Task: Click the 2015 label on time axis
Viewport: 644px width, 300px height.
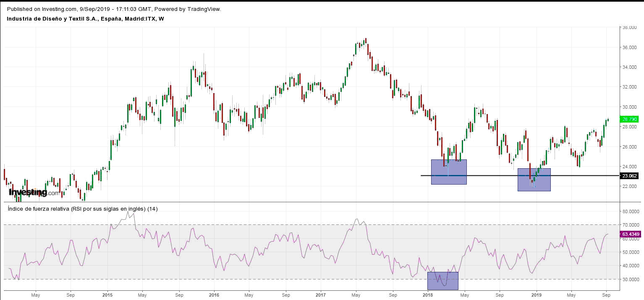Action: point(107,295)
